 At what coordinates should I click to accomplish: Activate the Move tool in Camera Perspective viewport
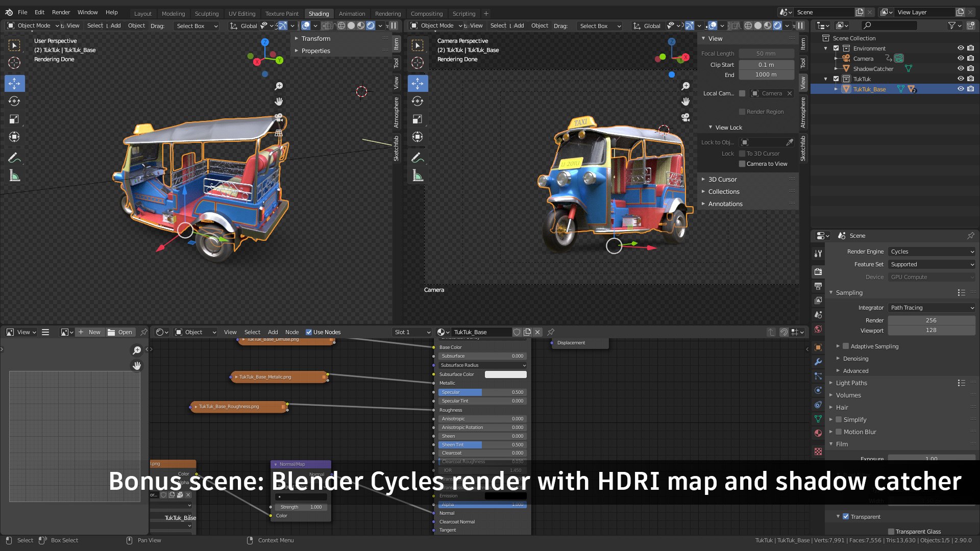tap(418, 83)
